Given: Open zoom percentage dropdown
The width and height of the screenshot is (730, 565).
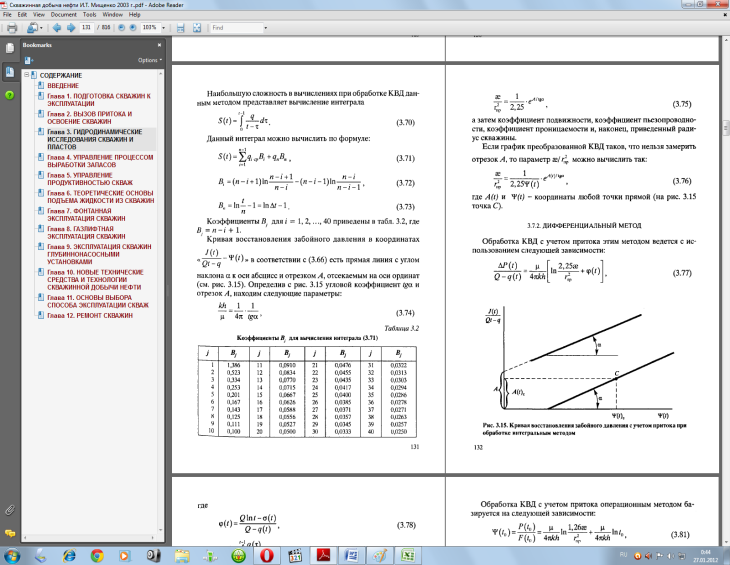Looking at the screenshot, I should (163, 28).
